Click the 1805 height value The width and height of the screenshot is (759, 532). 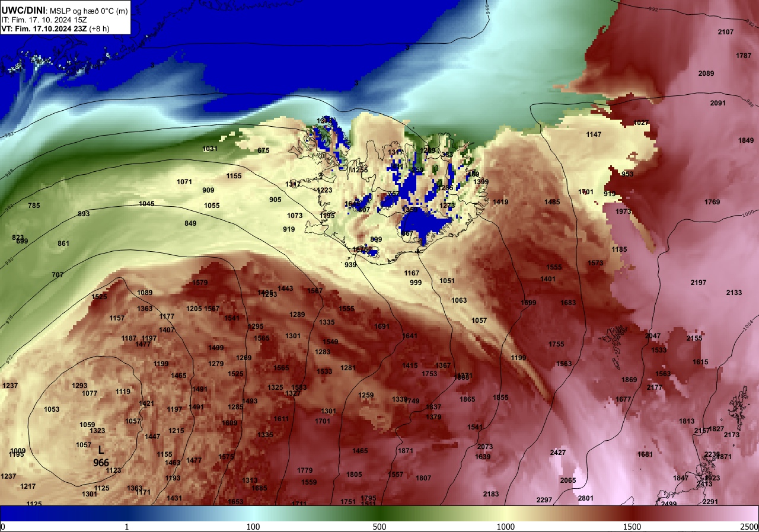354,475
